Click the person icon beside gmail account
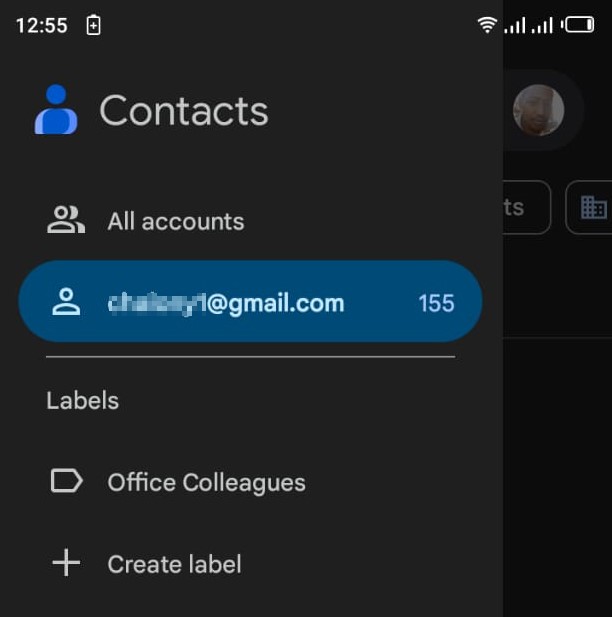The height and width of the screenshot is (617, 612). tap(66, 302)
